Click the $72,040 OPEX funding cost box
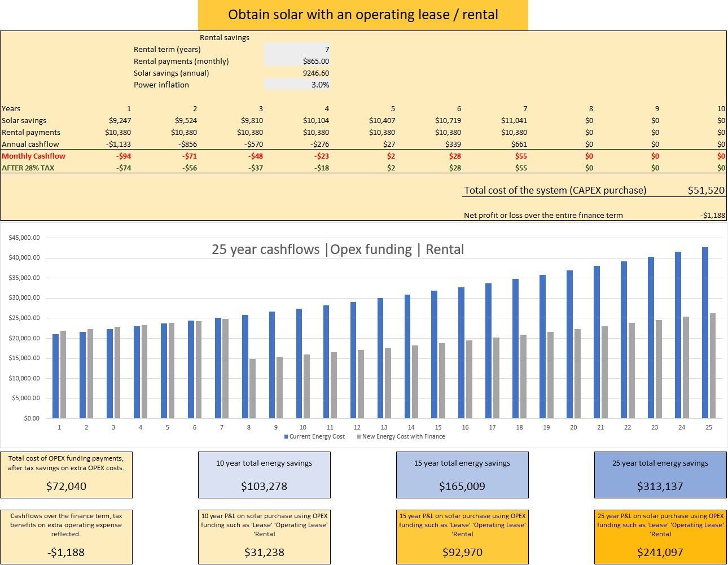 coord(66,475)
